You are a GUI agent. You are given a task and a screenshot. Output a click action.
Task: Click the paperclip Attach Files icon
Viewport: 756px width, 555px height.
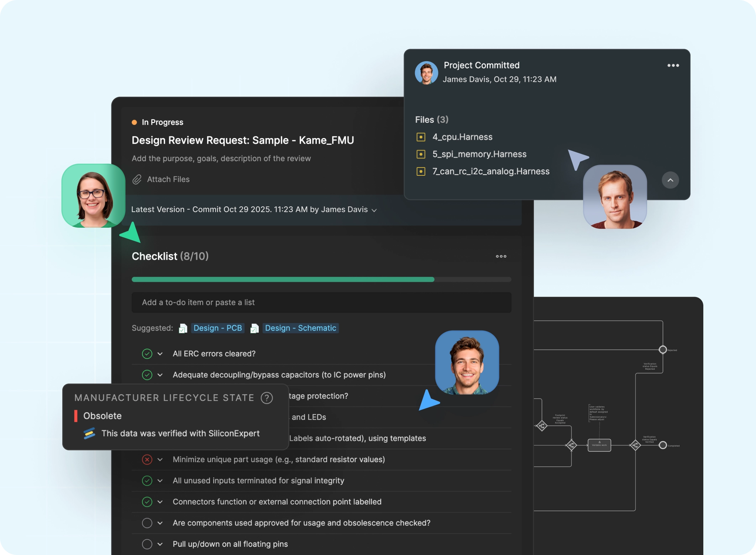[x=137, y=179]
